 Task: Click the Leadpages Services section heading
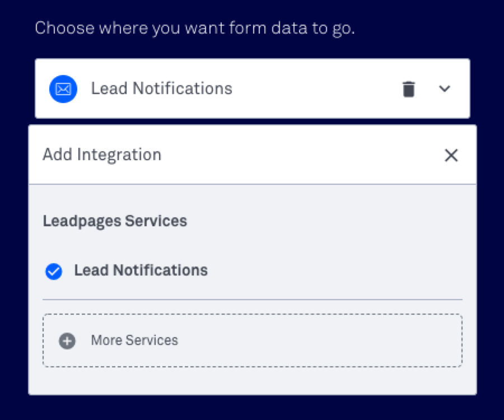[x=115, y=221]
